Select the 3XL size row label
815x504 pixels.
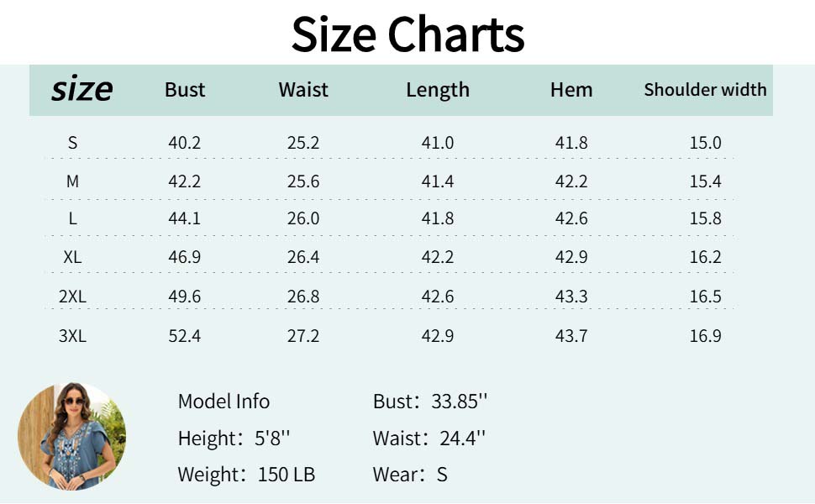(73, 336)
